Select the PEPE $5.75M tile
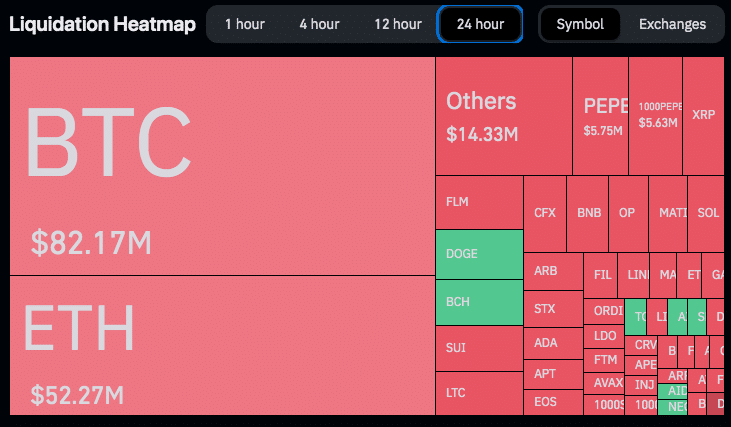 [600, 115]
